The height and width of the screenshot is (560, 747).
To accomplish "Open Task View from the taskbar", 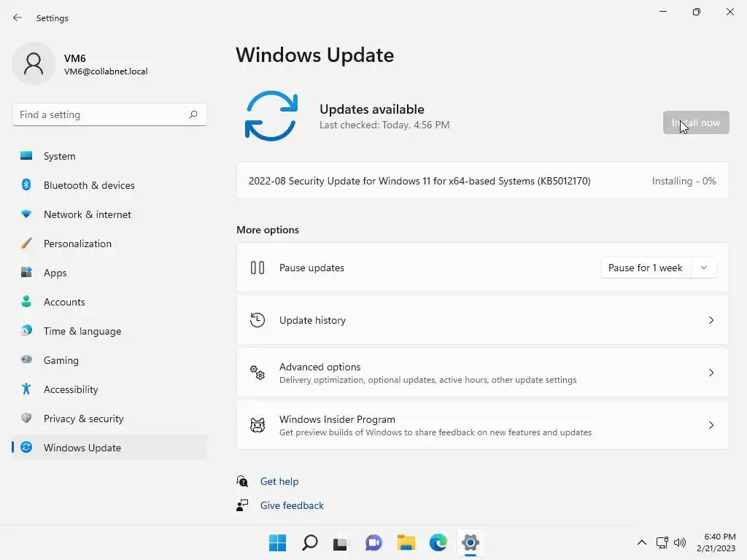I will click(x=341, y=542).
